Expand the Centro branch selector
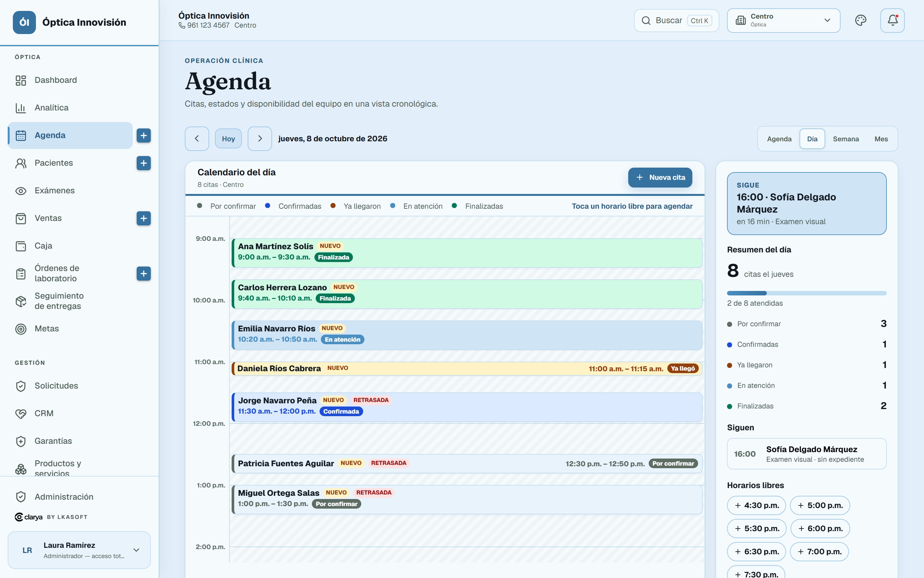This screenshot has width=924, height=578. coord(783,20)
